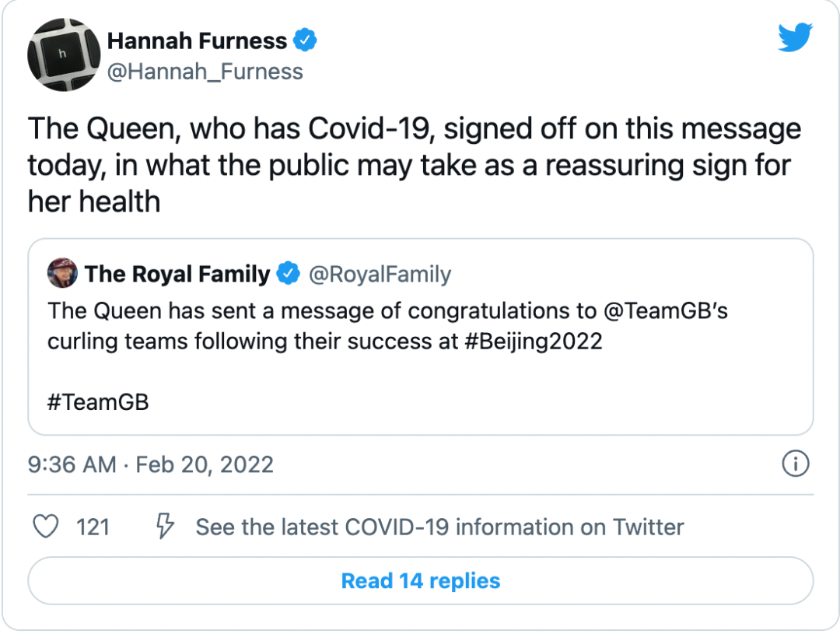Open the @RoyalFamily handle in quoted tweet
This screenshot has width=840, height=634.
click(x=380, y=274)
